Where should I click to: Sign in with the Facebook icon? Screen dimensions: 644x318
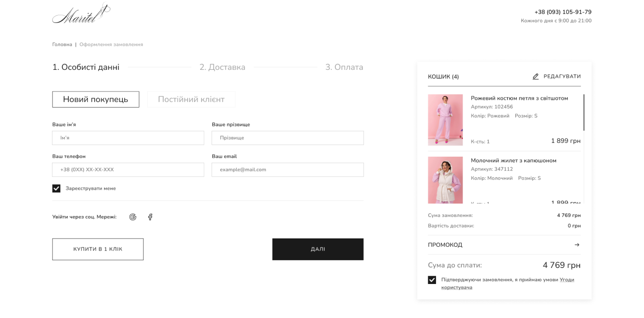click(150, 217)
